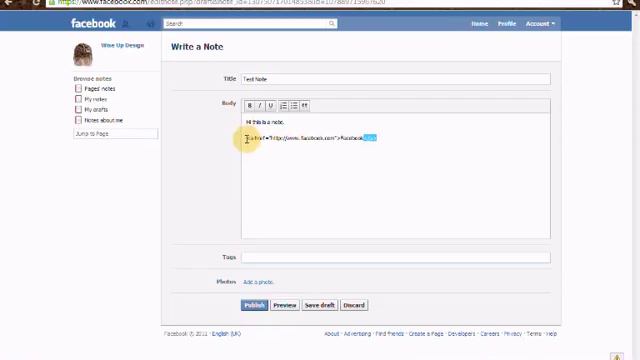Insert a numbered list

(x=283, y=106)
